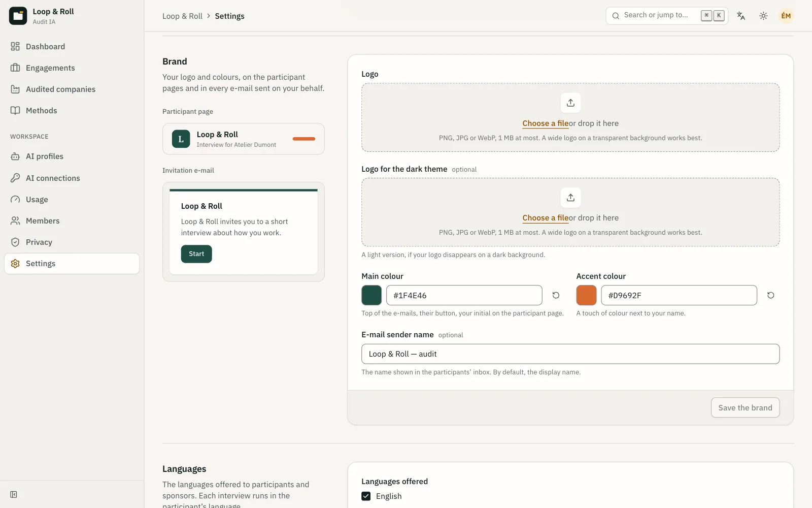Screen dimensions: 812x508
Task: Click the Main colour hex input
Action: [x=464, y=295]
